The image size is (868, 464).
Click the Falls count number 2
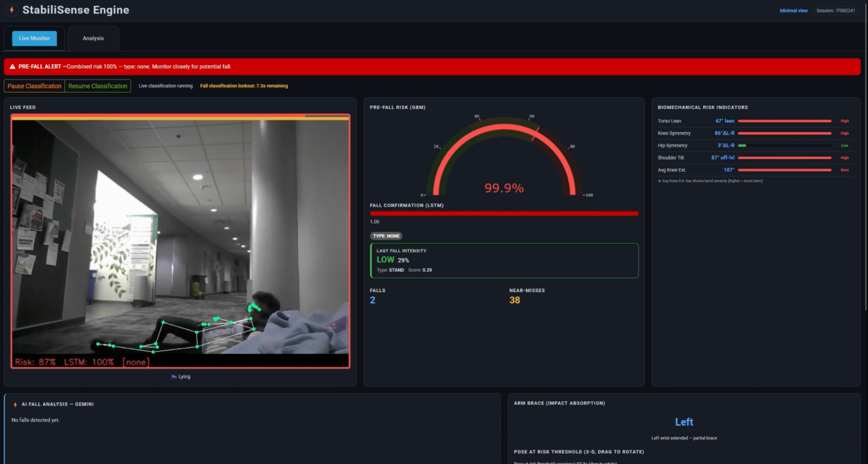click(372, 300)
